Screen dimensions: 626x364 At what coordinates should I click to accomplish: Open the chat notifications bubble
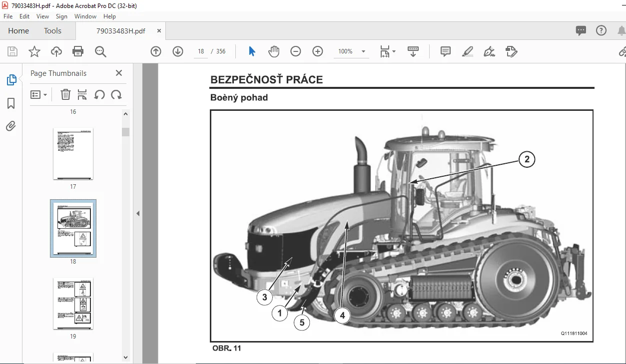pyautogui.click(x=581, y=31)
